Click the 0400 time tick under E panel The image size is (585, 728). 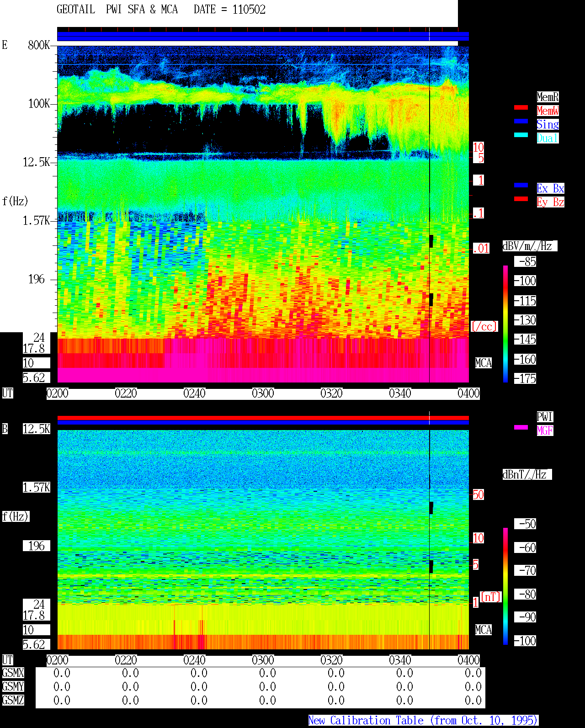pos(469,393)
